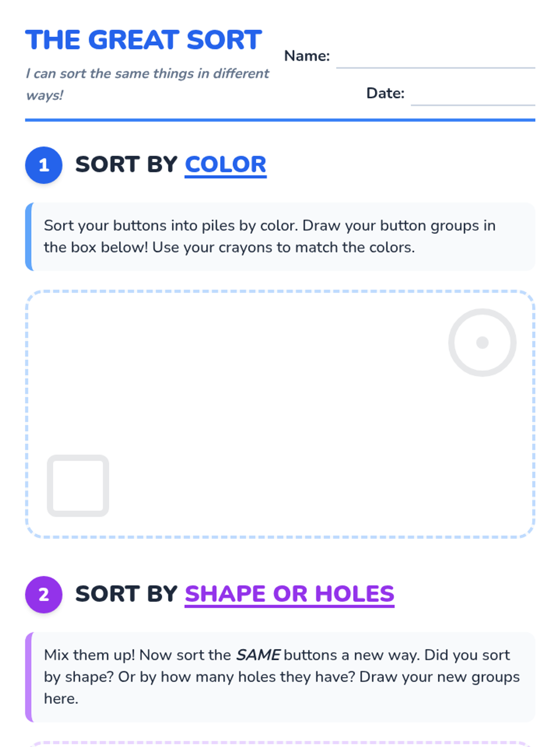Click the square button outline icon
The width and height of the screenshot is (560, 747).
[78, 486]
